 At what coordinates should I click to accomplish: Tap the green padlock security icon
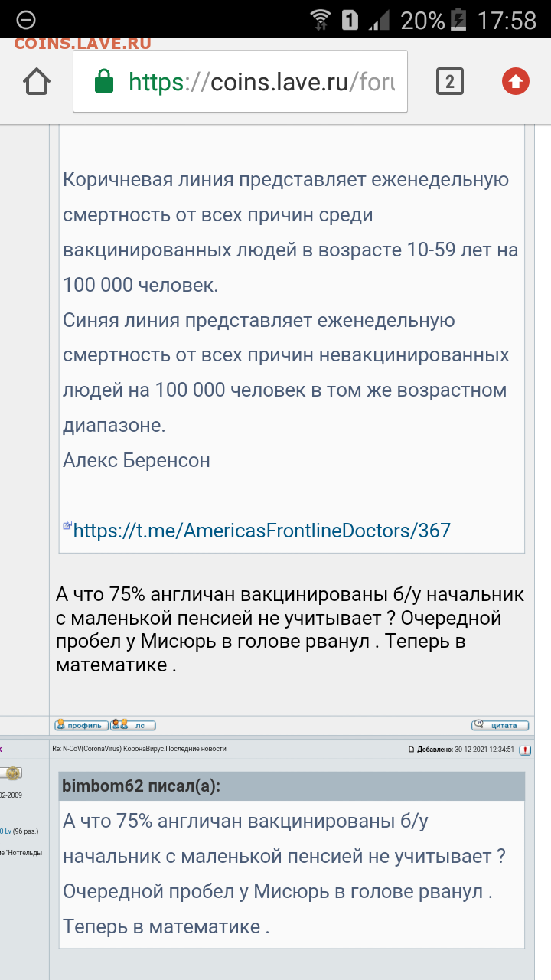[104, 81]
